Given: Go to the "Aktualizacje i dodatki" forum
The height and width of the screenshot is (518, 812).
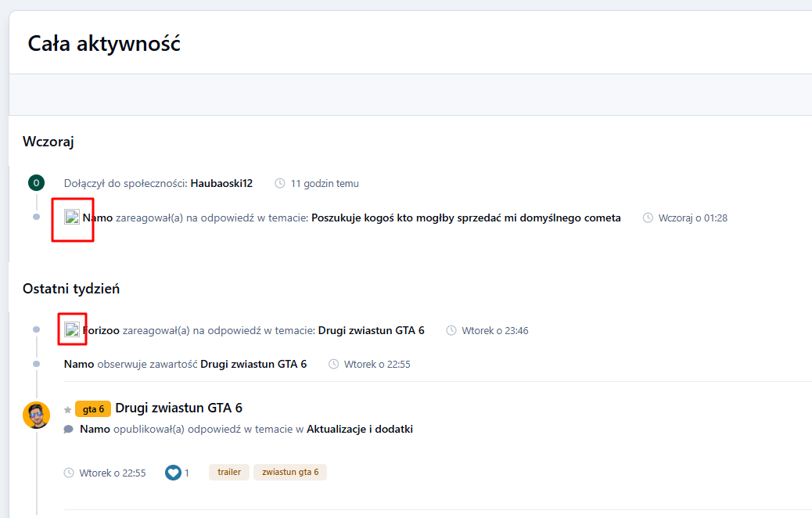Looking at the screenshot, I should pyautogui.click(x=360, y=429).
